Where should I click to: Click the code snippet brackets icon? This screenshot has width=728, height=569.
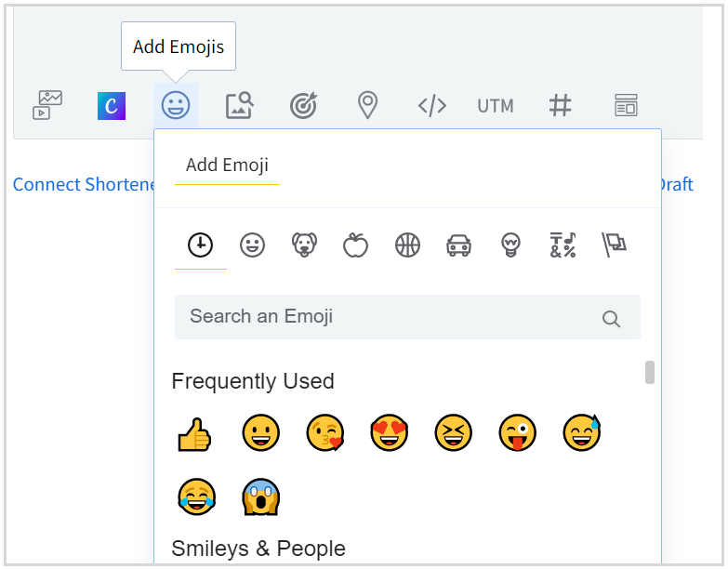(431, 105)
